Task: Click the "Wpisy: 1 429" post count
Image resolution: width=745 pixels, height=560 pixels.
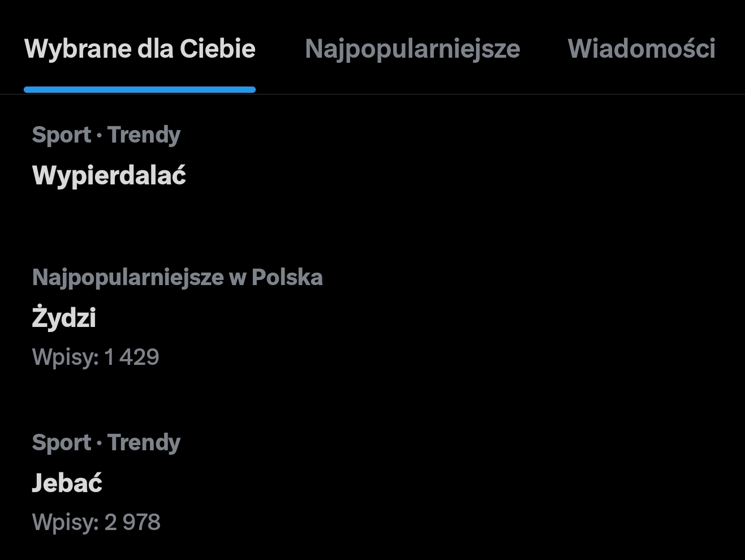Action: coord(96,357)
